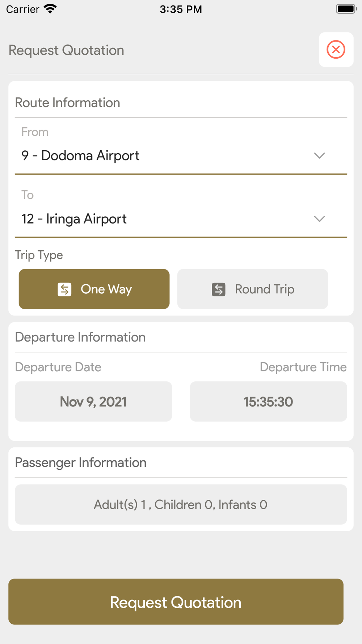Pick departure date Nov 9, 2021
The height and width of the screenshot is (644, 362).
tap(93, 401)
